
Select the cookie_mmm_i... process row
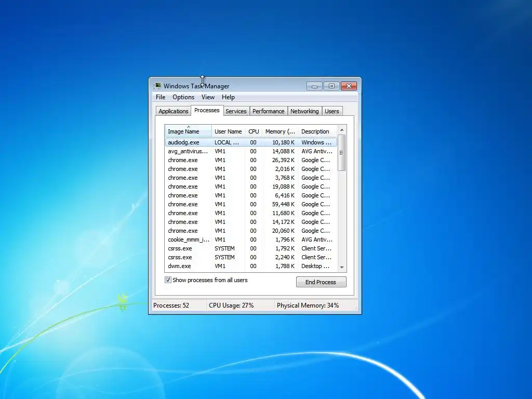pyautogui.click(x=251, y=240)
